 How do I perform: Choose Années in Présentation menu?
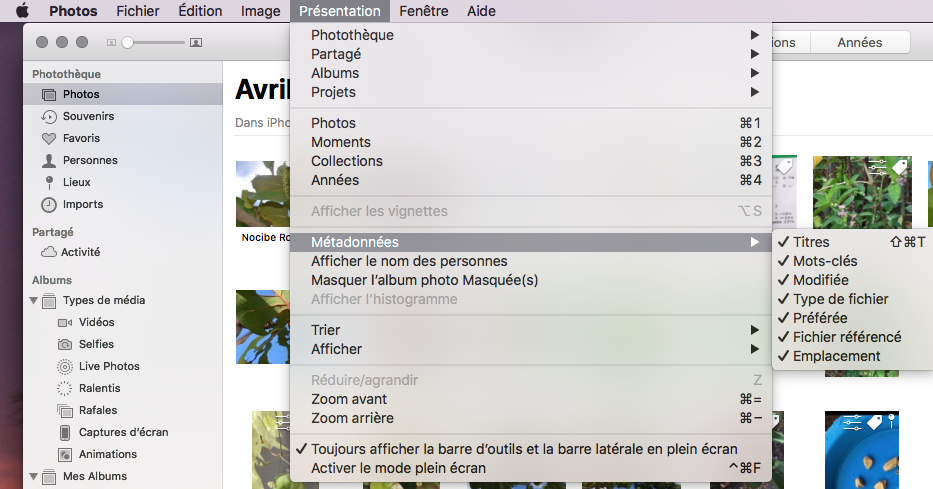pyautogui.click(x=531, y=180)
